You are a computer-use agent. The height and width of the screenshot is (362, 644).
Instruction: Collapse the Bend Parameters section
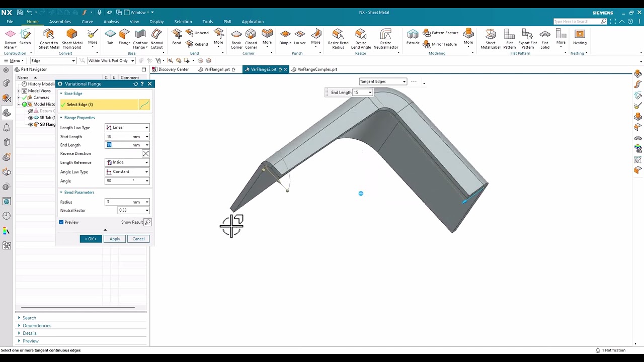(61, 193)
